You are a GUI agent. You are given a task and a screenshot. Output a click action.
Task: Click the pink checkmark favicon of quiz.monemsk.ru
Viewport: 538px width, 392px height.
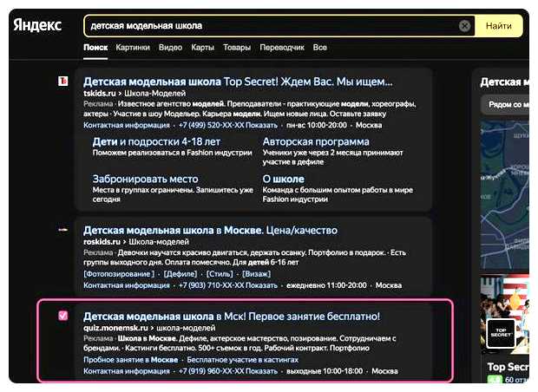pyautogui.click(x=62, y=316)
